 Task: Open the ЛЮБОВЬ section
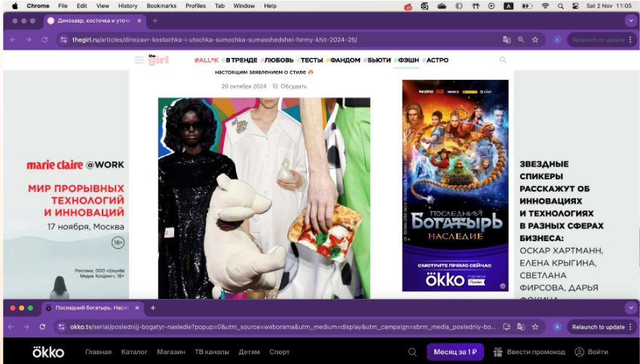pos(277,60)
